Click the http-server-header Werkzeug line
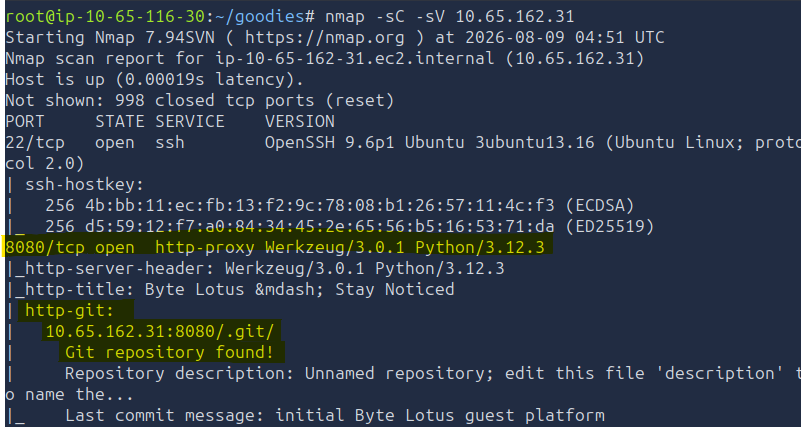This screenshot has width=801, height=427. click(x=254, y=269)
